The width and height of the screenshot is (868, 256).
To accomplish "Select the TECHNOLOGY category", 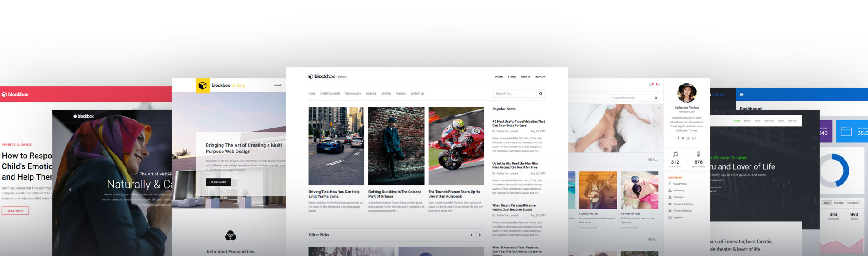I will (x=353, y=94).
